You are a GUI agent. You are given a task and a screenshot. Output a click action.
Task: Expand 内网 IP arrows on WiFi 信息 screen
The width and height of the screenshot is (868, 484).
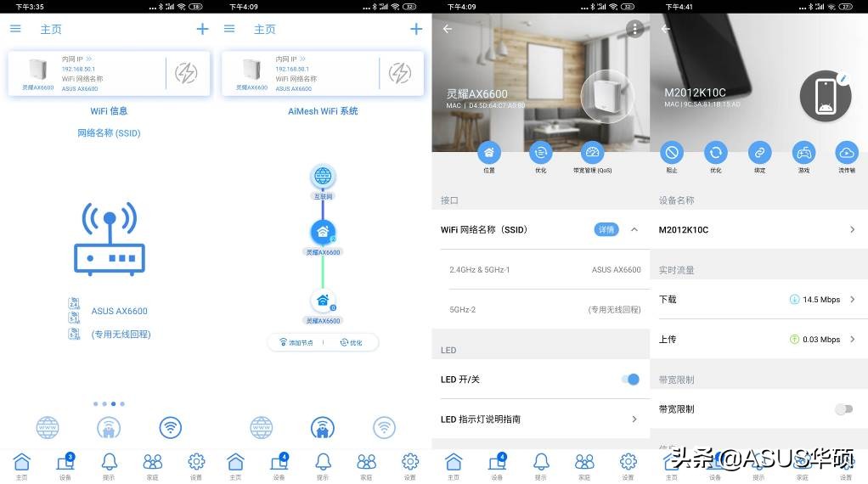point(88,59)
